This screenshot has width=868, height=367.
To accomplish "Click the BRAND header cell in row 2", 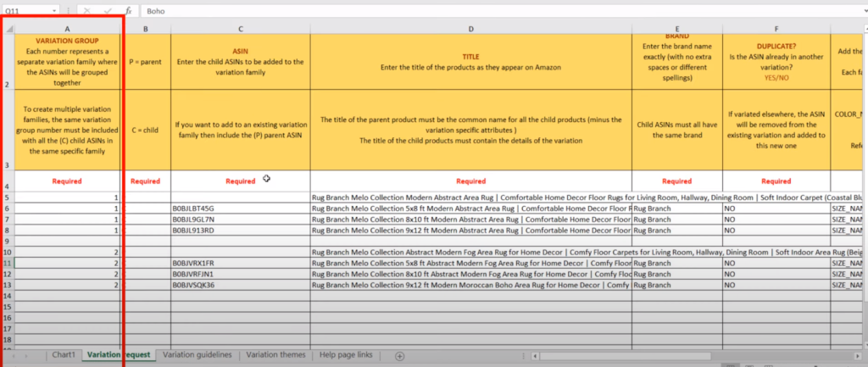I will pos(677,61).
